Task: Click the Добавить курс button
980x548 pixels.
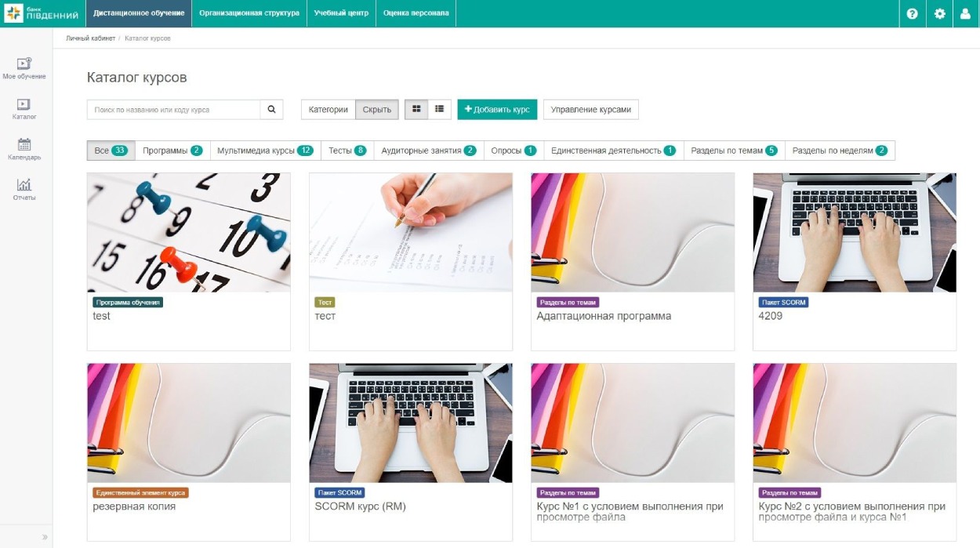Action: click(x=497, y=110)
